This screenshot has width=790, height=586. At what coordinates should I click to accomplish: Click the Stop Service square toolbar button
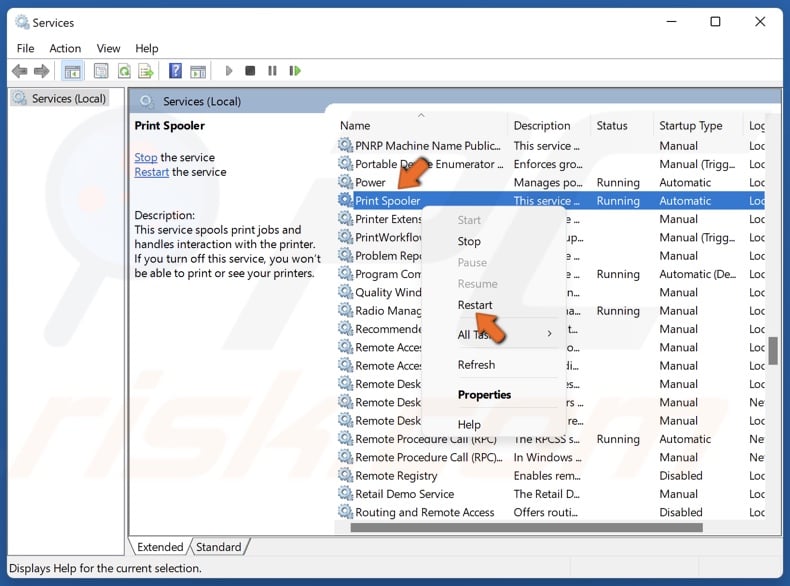(x=250, y=71)
